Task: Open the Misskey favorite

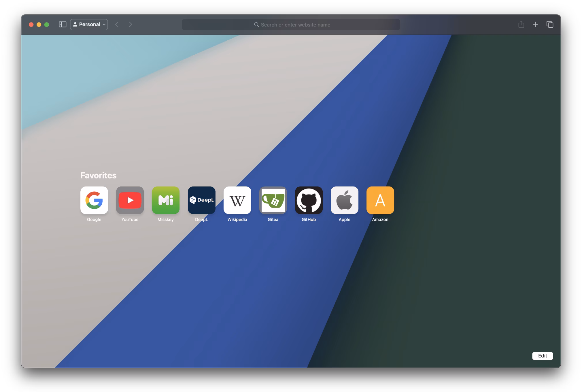Action: tap(166, 200)
